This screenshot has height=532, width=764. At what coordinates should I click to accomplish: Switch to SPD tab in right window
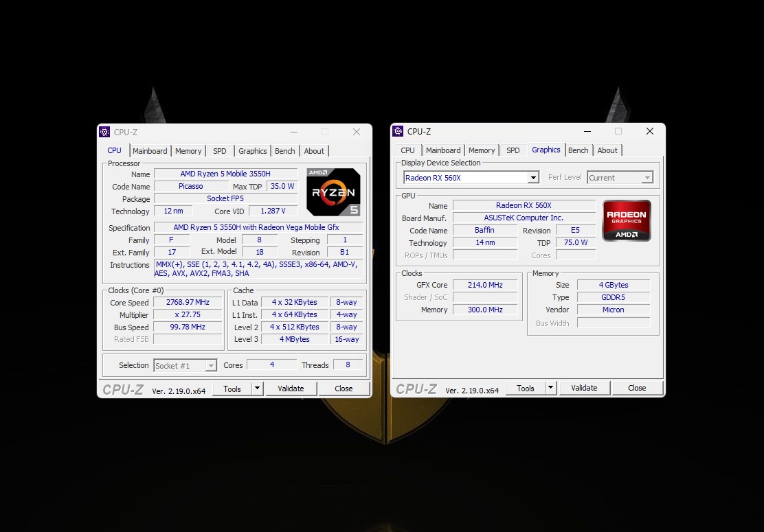pos(513,150)
